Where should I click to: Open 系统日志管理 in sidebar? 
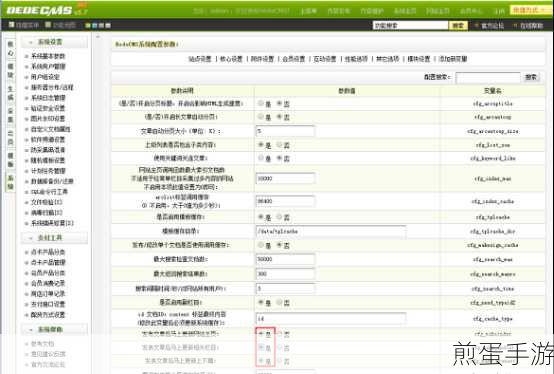48,98
